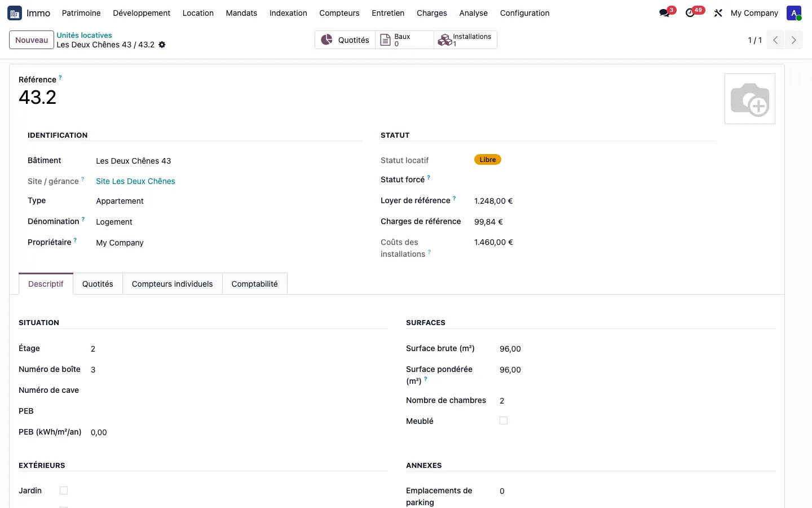Open the Mandats menu
The height and width of the screenshot is (508, 812).
(241, 13)
